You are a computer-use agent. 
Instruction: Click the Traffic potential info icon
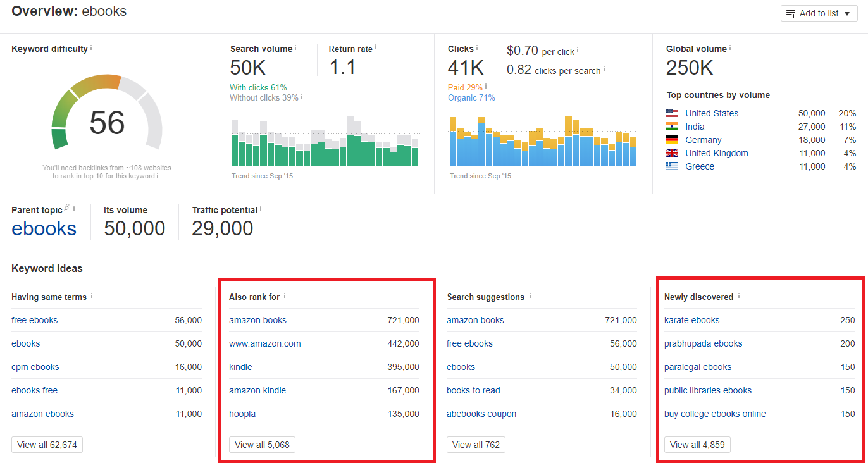pos(261,207)
